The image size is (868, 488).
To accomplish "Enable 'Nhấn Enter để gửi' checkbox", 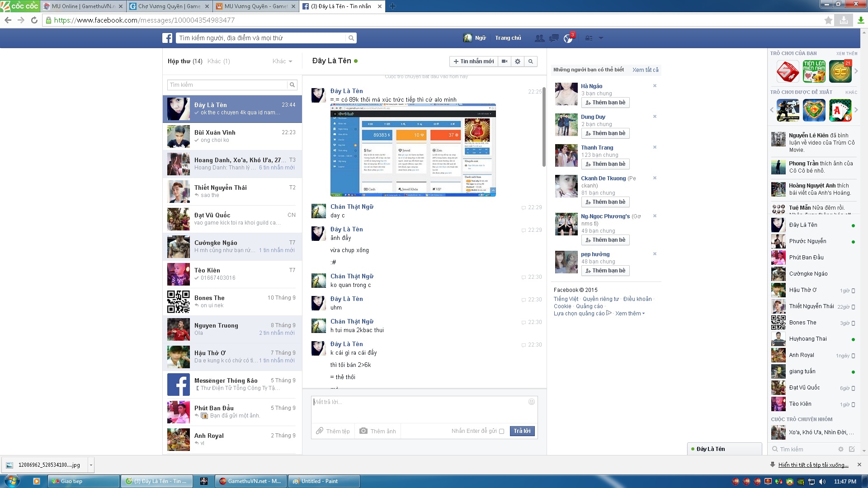I will pos(501,432).
